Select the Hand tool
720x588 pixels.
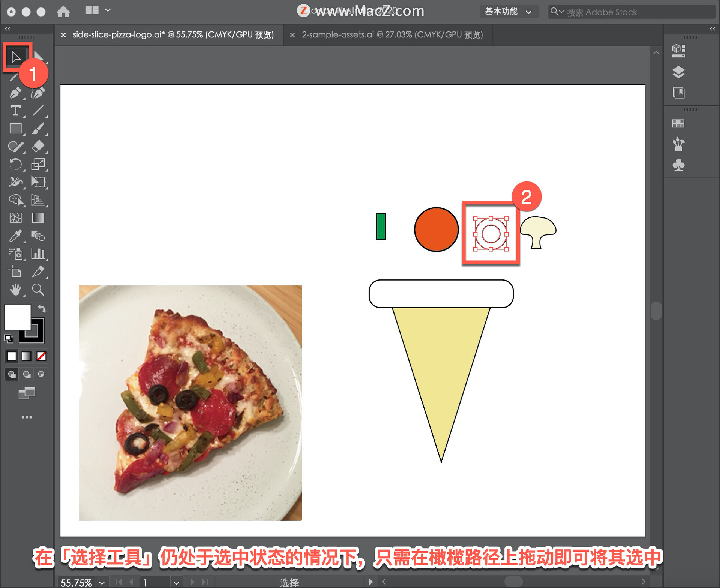click(x=15, y=289)
